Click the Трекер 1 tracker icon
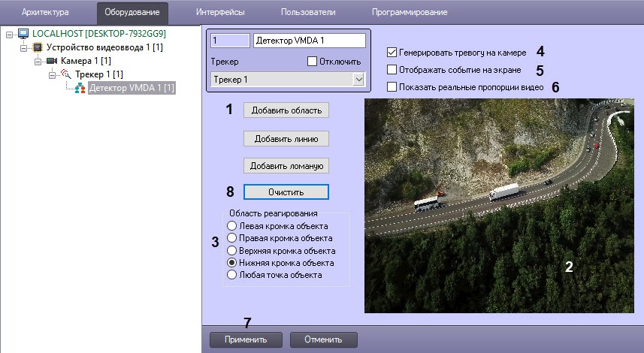644x353 pixels. [x=66, y=74]
